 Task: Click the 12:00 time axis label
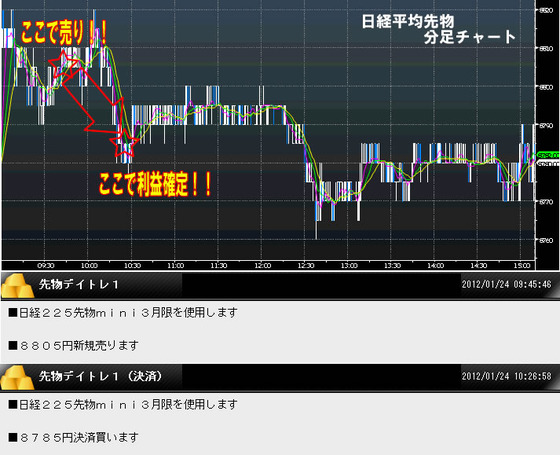click(x=262, y=266)
